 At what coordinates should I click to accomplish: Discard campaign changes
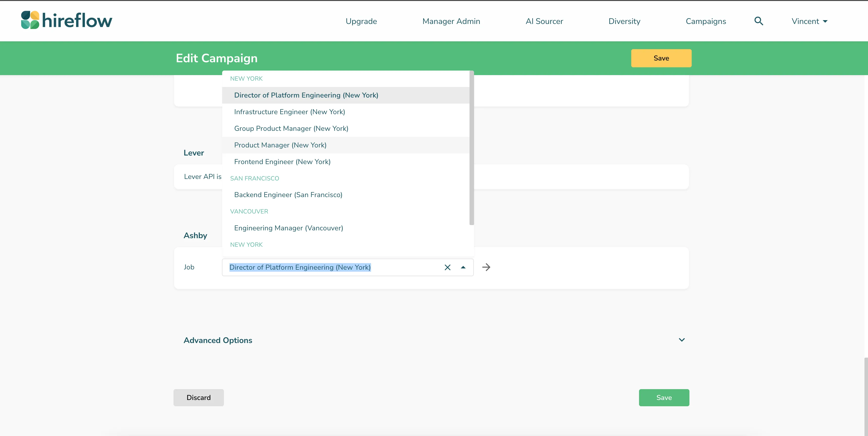[198, 397]
